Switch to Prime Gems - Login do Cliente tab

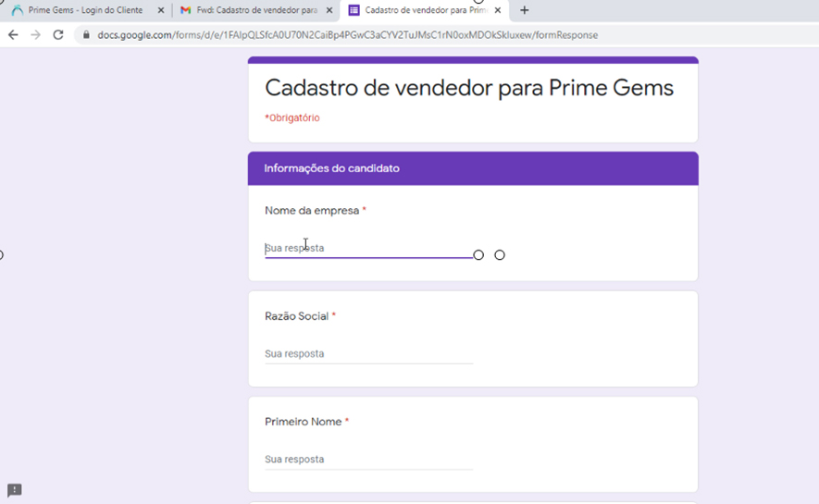85,10
